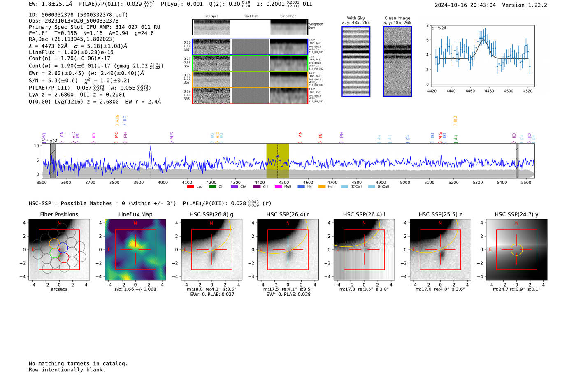
Task: Select the Clean Image CCD cutout
Action: point(397,61)
